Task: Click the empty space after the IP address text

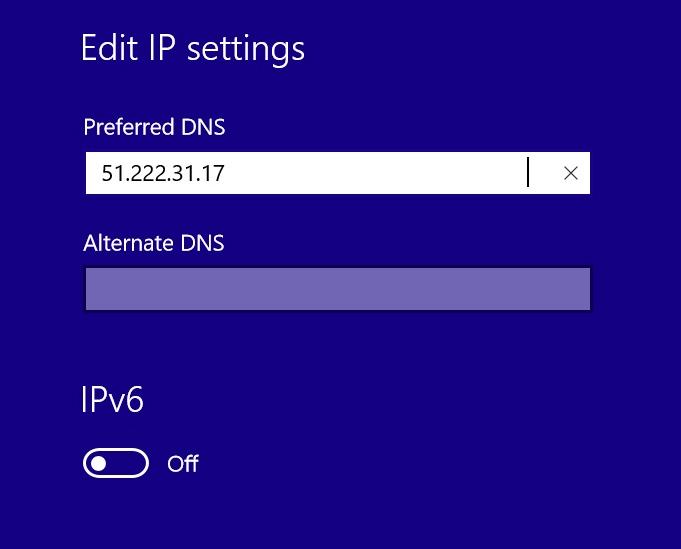Action: [x=380, y=173]
